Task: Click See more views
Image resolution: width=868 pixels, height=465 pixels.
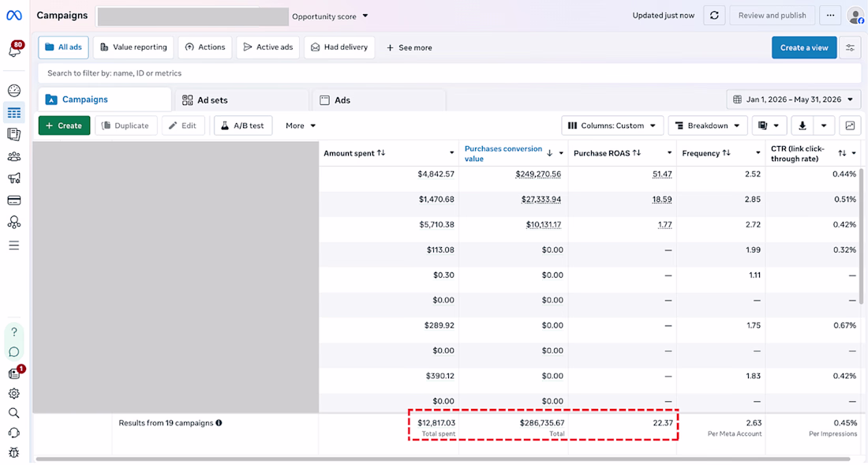Action: click(409, 47)
